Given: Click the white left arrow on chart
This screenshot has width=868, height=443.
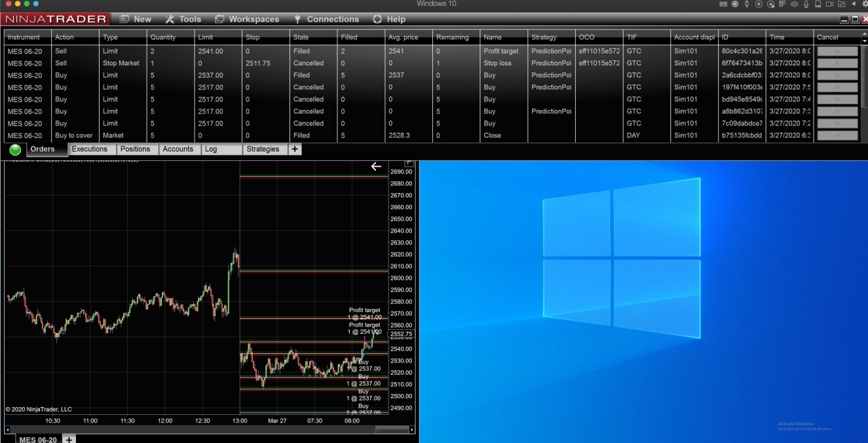Looking at the screenshot, I should [376, 166].
